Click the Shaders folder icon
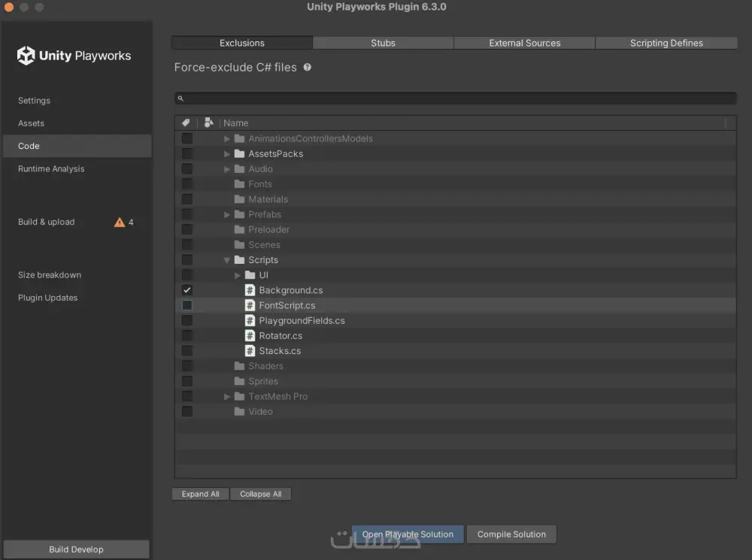Image resolution: width=752 pixels, height=560 pixels. [x=239, y=366]
